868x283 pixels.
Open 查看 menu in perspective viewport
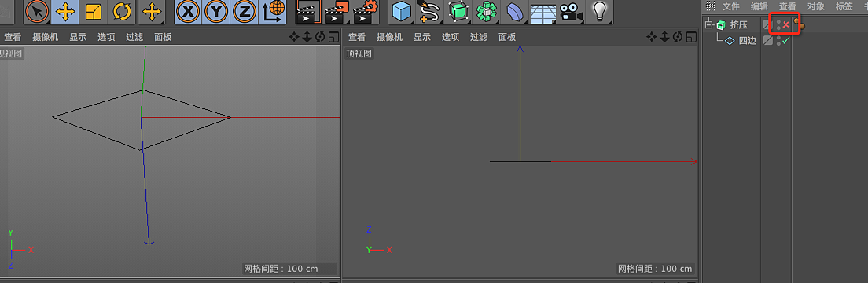tap(13, 37)
